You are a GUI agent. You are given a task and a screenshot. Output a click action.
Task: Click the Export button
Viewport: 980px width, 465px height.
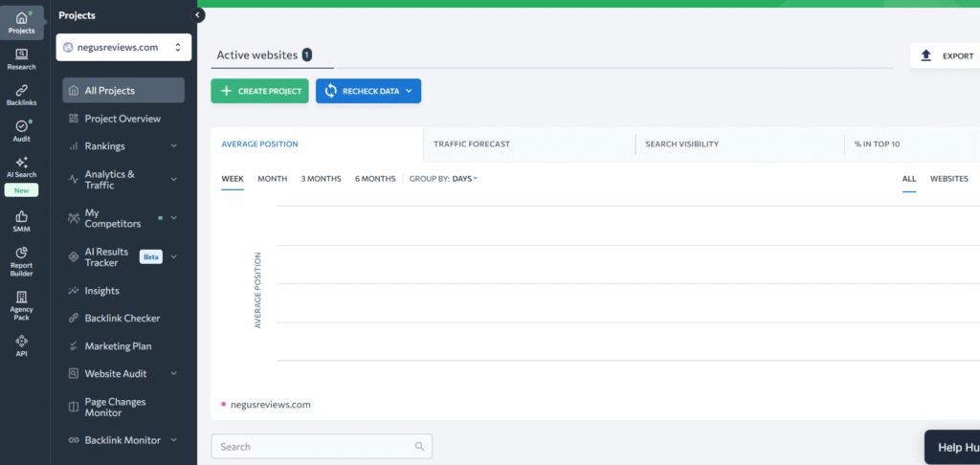point(945,56)
